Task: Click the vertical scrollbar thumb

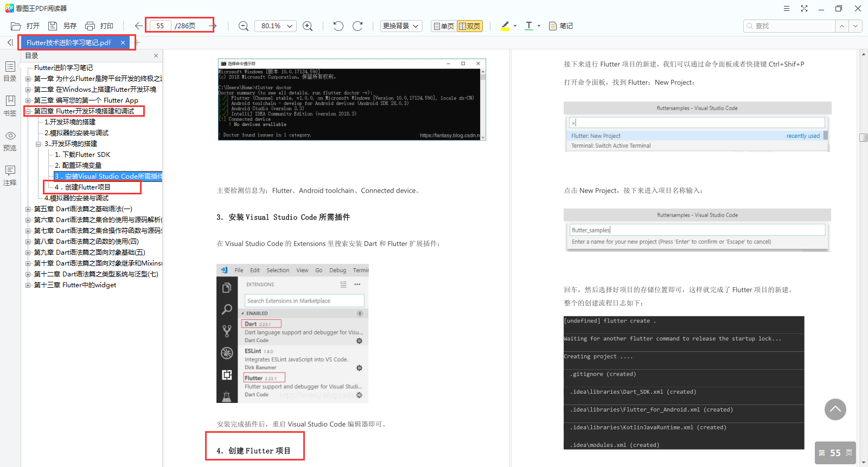Action: pyautogui.click(x=864, y=137)
